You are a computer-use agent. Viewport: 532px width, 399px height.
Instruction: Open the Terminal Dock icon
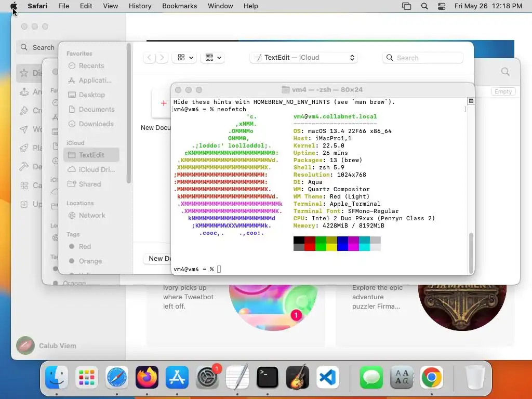click(x=268, y=377)
